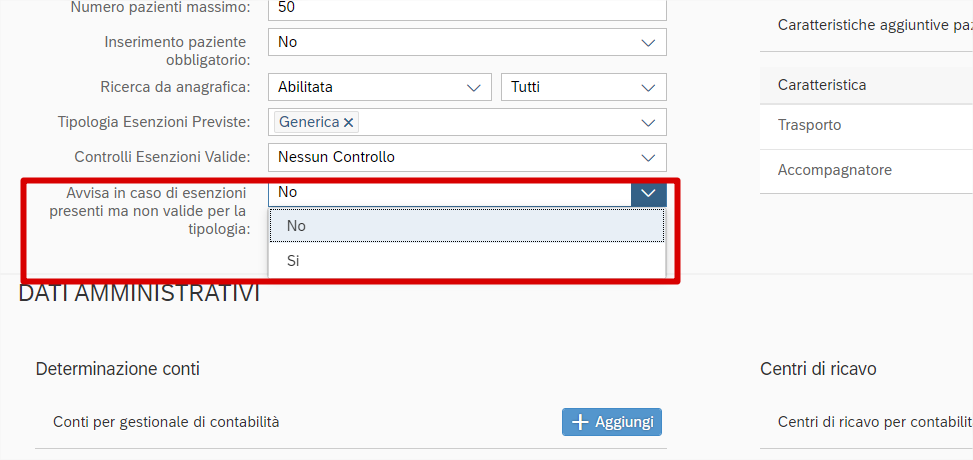This screenshot has width=973, height=460.
Task: Open Inserimento paziente obbligatorio dropdown arrow
Action: (x=648, y=42)
